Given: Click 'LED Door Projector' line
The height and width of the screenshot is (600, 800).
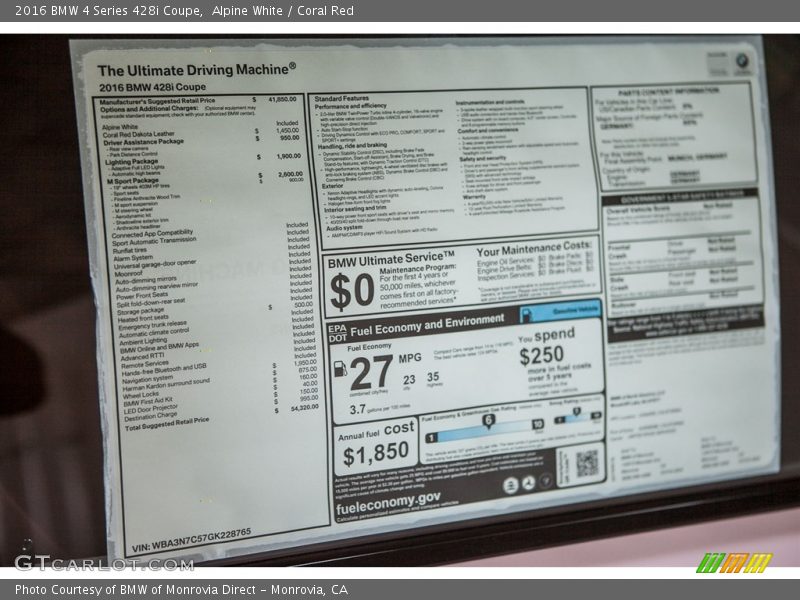Looking at the screenshot, I should (151, 409).
